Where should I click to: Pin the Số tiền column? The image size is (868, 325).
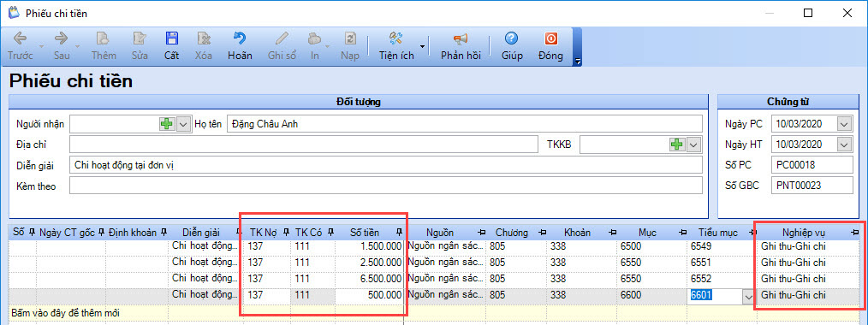(399, 232)
